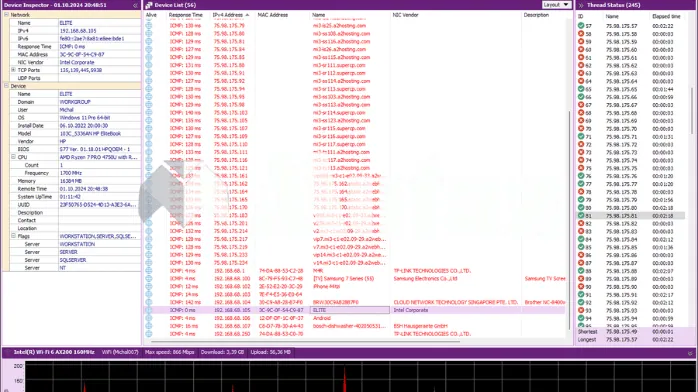Collapse the network traffic panel chevron

(690, 353)
